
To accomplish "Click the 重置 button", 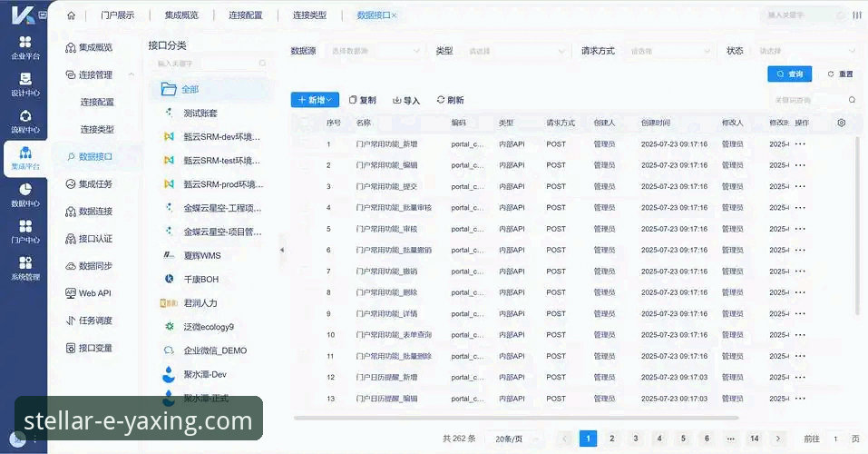I will pyautogui.click(x=840, y=74).
